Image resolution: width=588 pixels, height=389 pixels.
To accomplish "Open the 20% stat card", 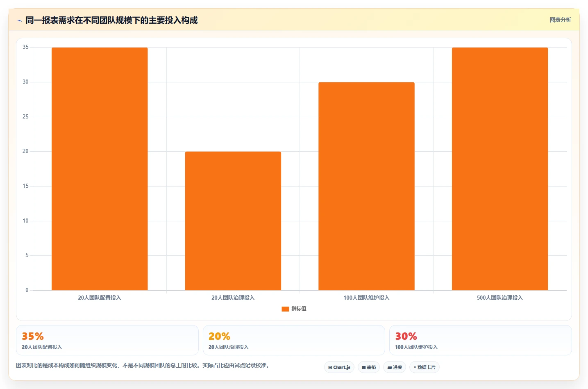I will coord(294,340).
